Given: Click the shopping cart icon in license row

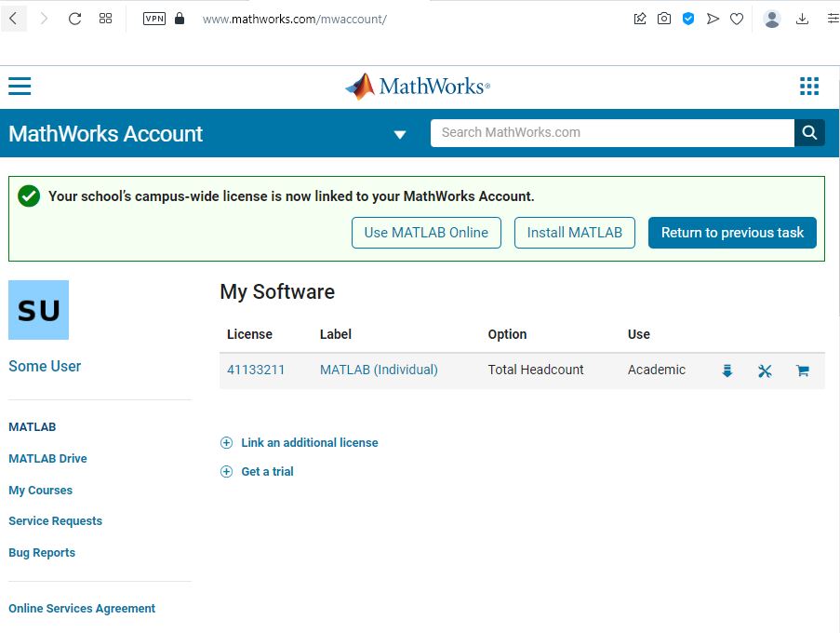Looking at the screenshot, I should tap(803, 370).
